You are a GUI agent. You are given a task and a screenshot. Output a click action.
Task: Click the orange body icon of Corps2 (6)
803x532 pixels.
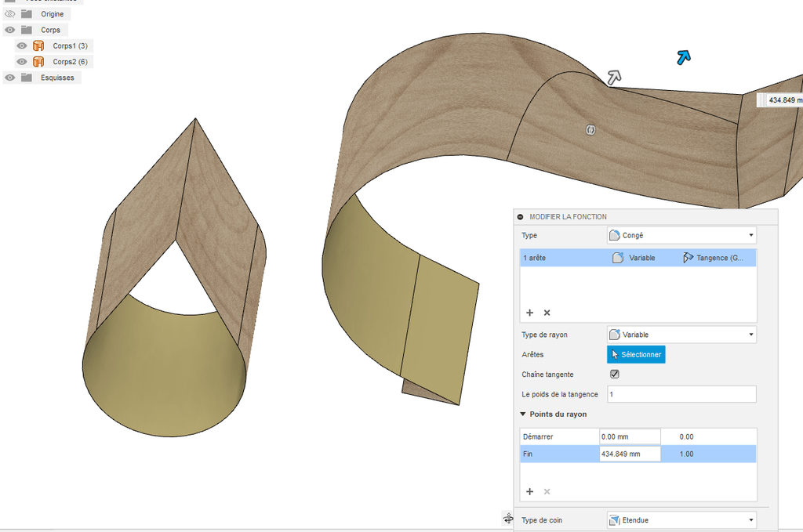(x=38, y=61)
